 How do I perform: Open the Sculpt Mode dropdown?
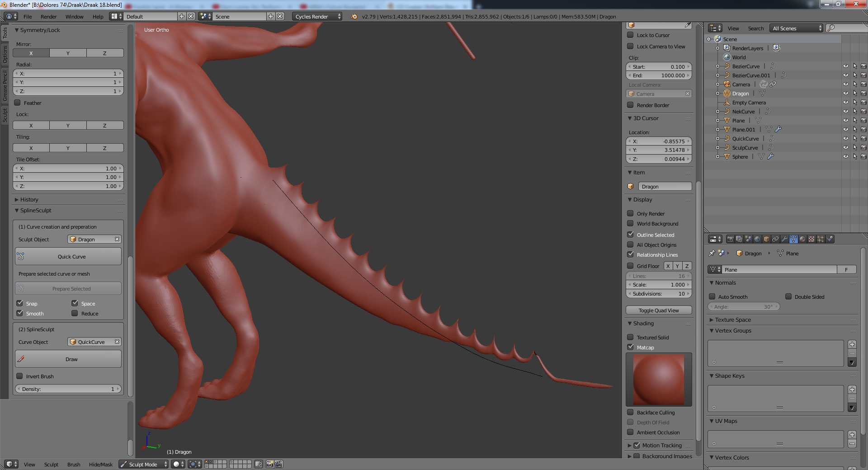143,464
